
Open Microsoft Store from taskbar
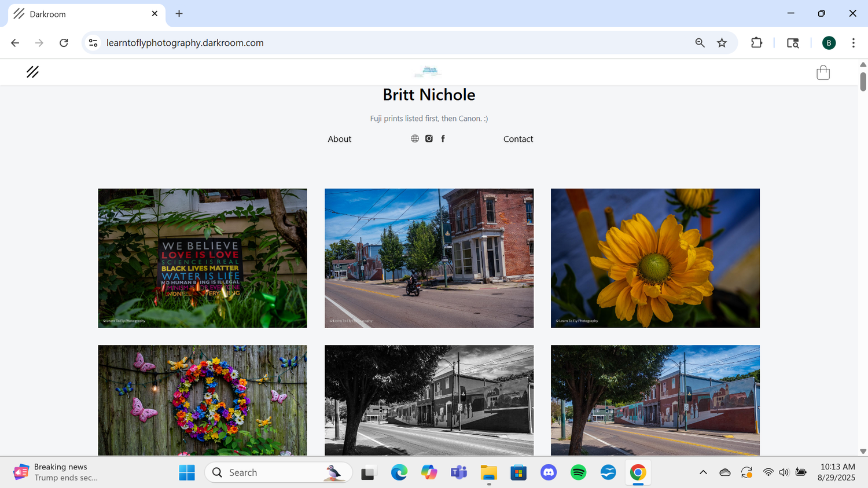(x=518, y=472)
